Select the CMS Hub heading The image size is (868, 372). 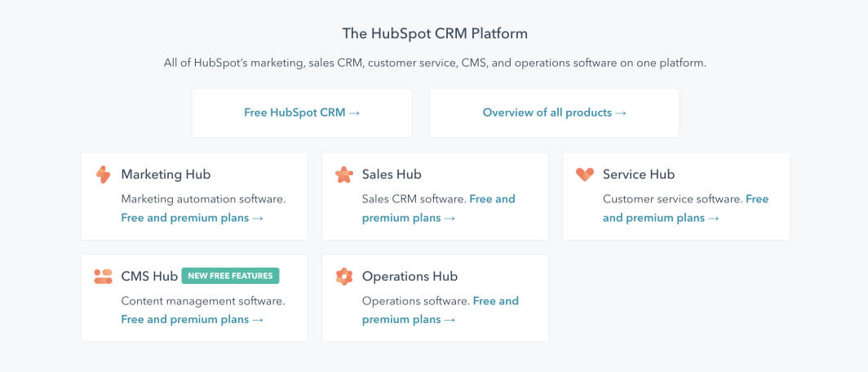click(149, 277)
